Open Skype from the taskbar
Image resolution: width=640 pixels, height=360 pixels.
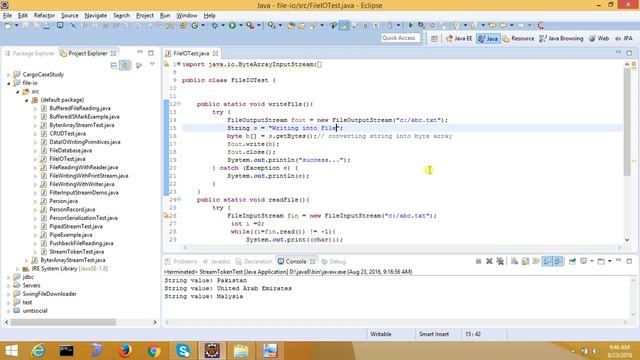pos(183,351)
